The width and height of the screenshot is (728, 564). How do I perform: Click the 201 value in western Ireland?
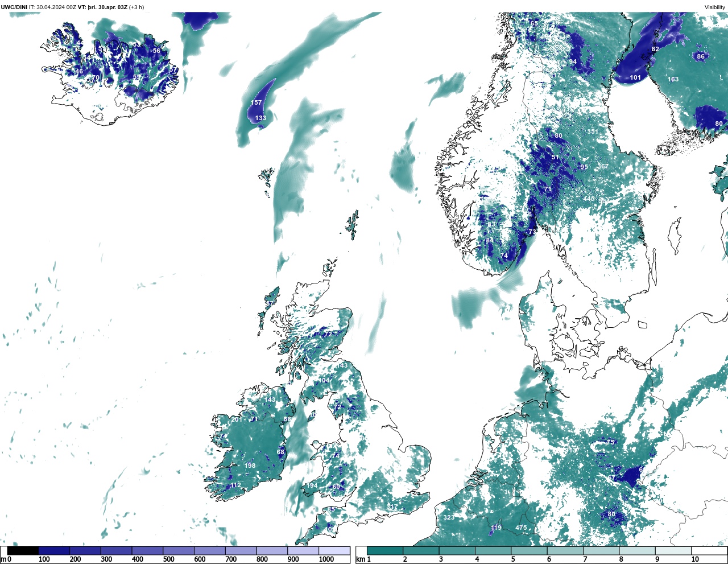(237, 419)
